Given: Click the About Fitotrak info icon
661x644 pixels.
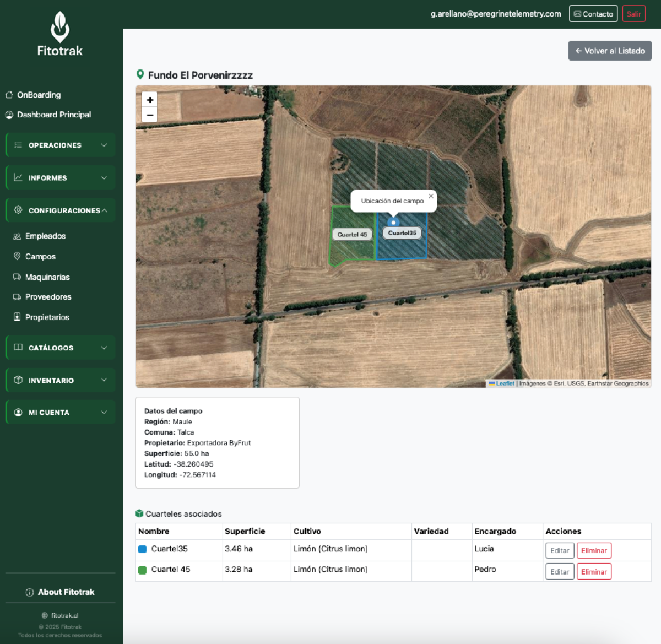Looking at the screenshot, I should (30, 592).
